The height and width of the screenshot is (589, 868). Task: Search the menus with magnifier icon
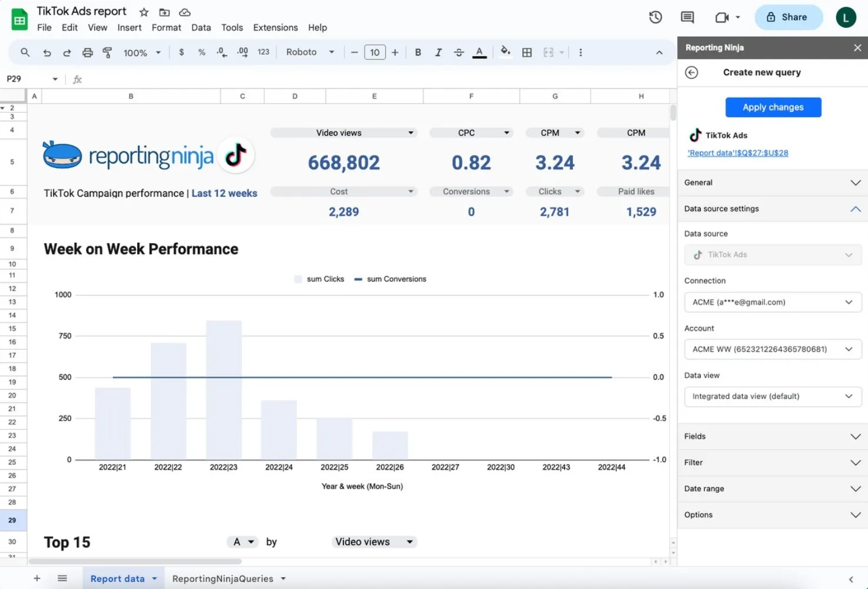pos(25,52)
